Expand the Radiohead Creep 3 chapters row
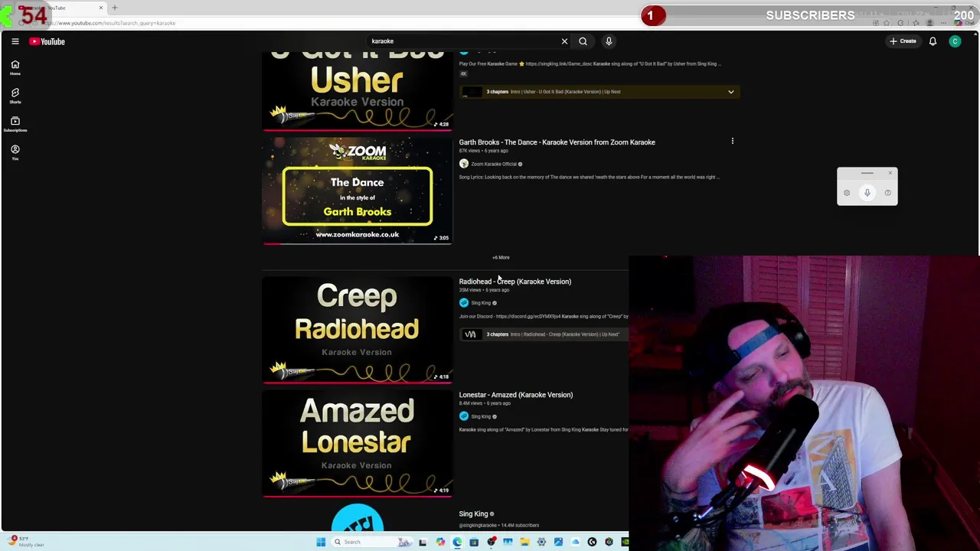This screenshot has height=551, width=980. (544, 334)
